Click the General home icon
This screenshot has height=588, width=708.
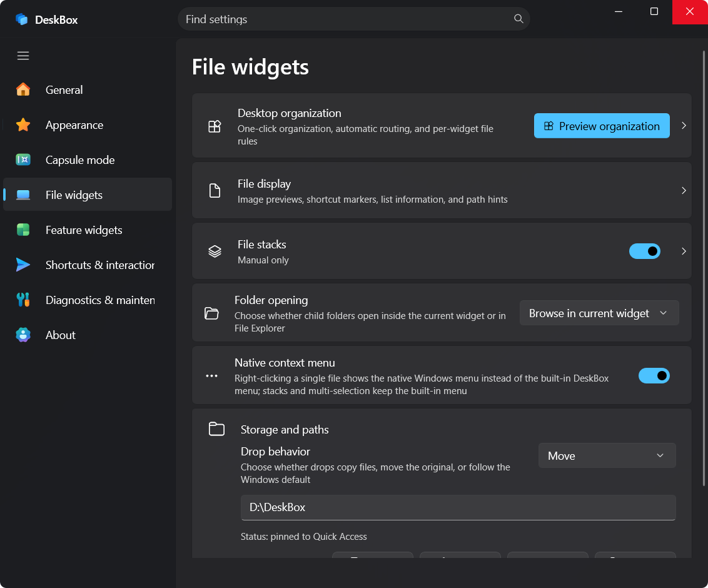23,89
